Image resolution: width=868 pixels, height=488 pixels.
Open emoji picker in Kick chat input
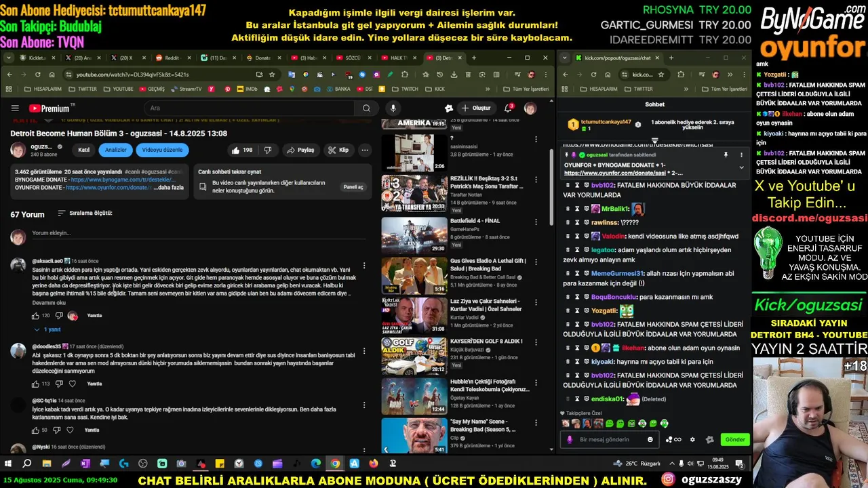(x=650, y=439)
